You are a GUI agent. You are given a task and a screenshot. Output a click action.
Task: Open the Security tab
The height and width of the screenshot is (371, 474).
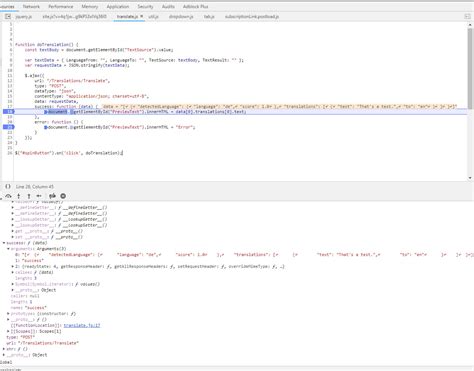pyautogui.click(x=145, y=7)
